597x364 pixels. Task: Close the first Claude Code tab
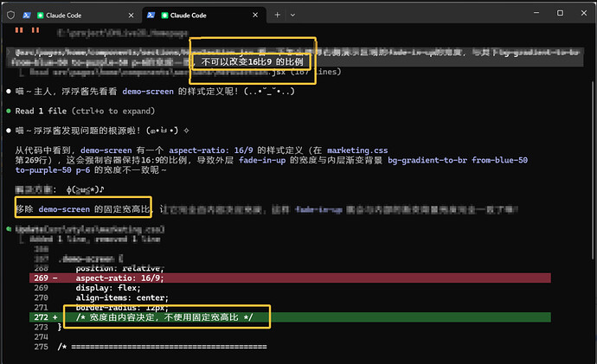click(x=131, y=16)
